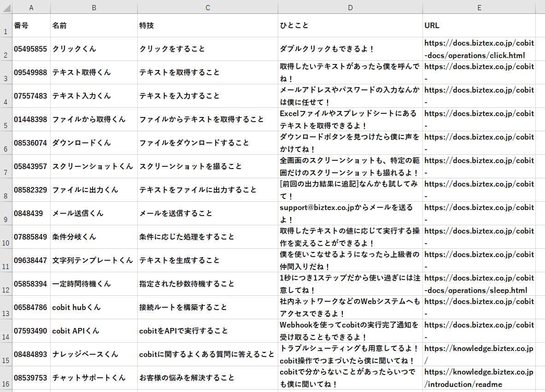Select column D header
The width and height of the screenshot is (545, 392).
tap(350, 8)
